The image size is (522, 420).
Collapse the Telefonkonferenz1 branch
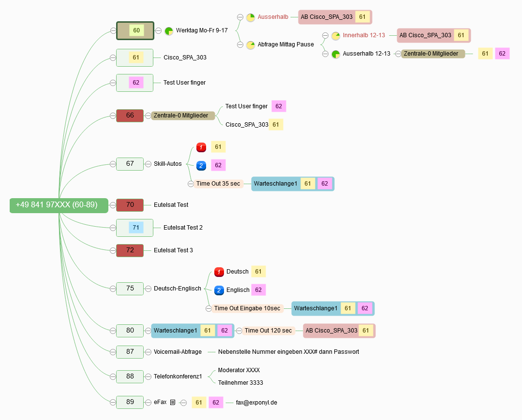tap(148, 377)
